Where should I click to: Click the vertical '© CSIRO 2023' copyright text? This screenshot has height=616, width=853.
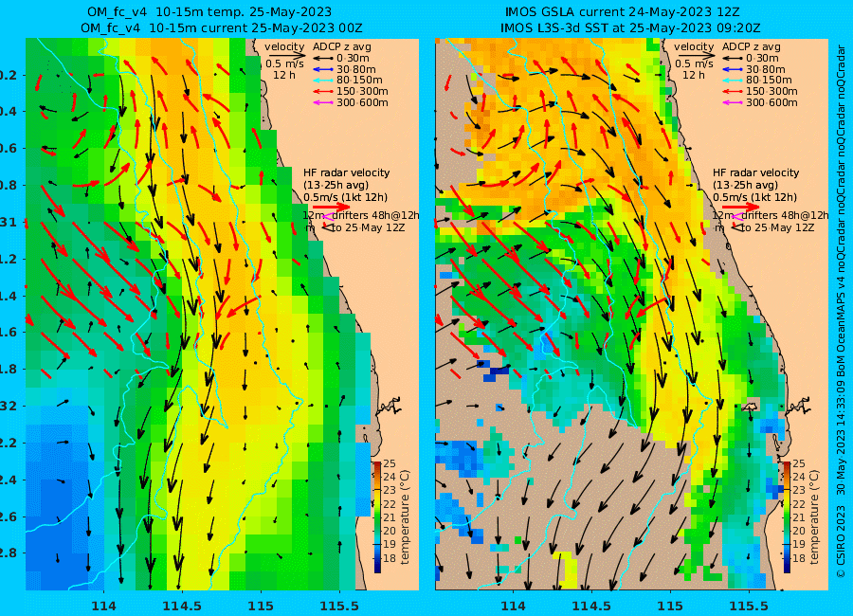tap(841, 541)
